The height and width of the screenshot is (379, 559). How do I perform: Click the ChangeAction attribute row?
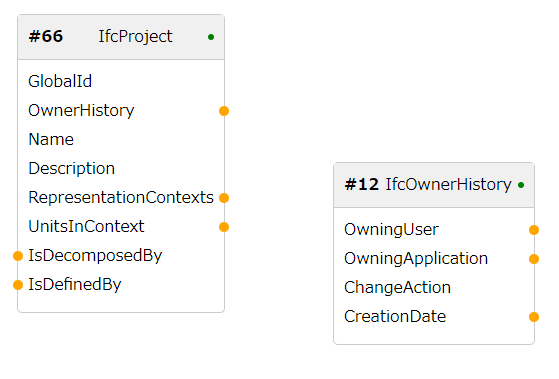coord(434,288)
